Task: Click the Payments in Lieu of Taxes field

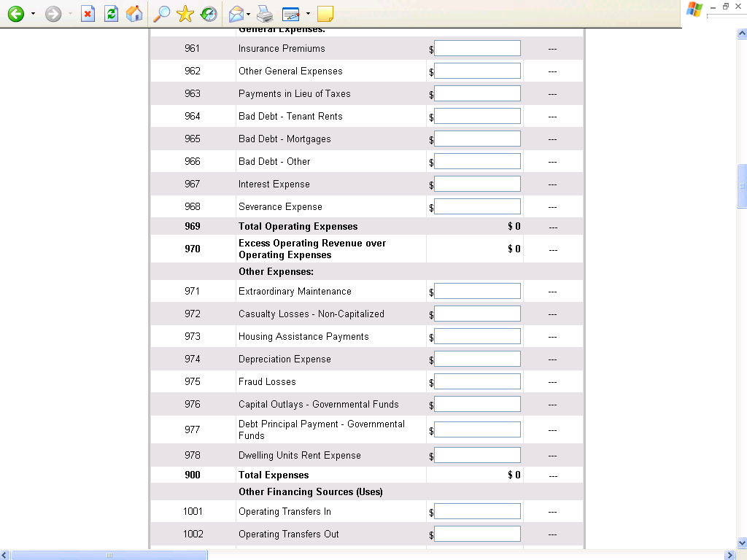Action: (477, 93)
